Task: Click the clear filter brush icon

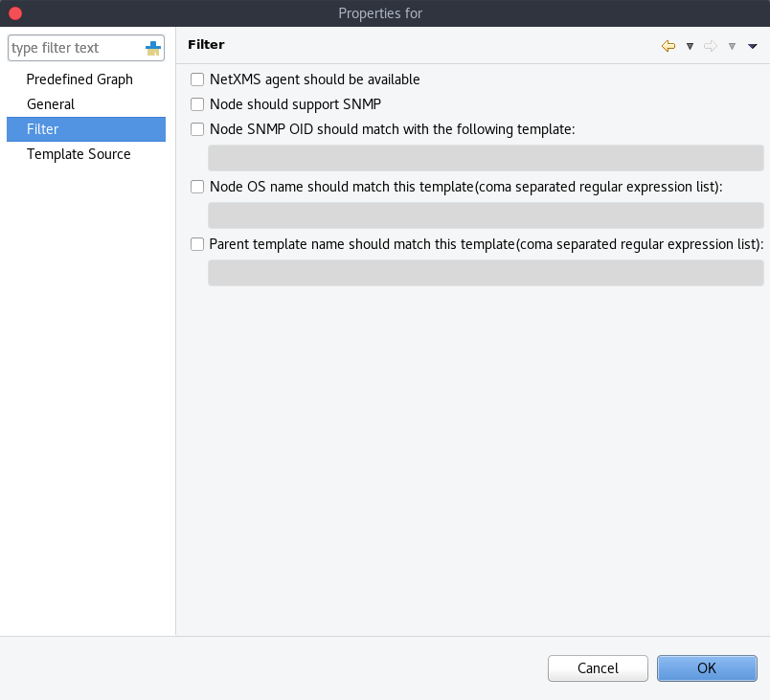Action: point(153,48)
